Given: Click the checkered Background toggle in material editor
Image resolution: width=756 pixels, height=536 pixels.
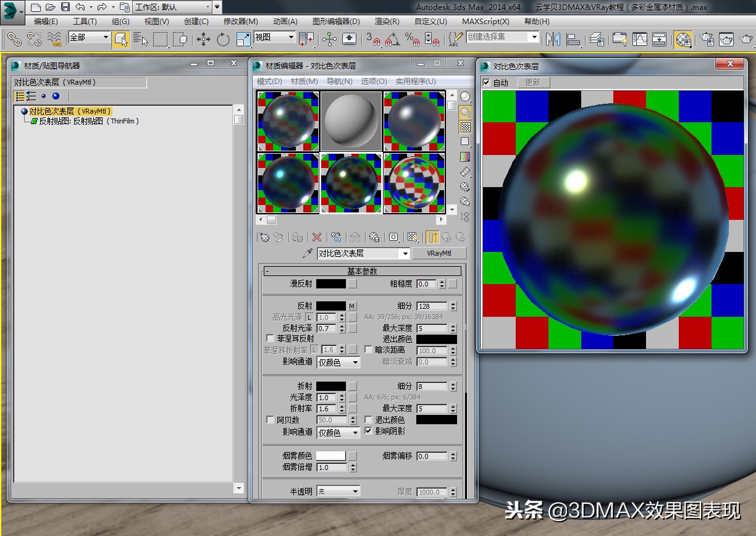Looking at the screenshot, I should point(464,127).
